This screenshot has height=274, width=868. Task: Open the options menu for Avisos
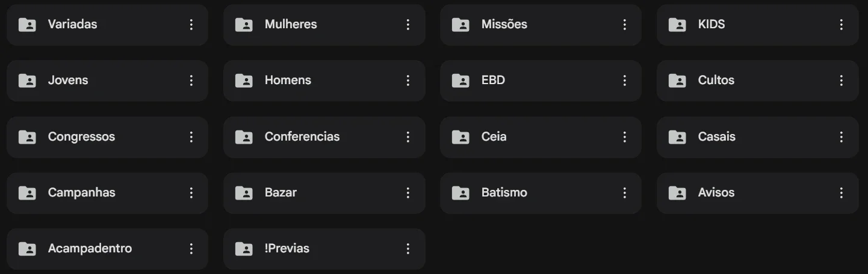tap(842, 193)
